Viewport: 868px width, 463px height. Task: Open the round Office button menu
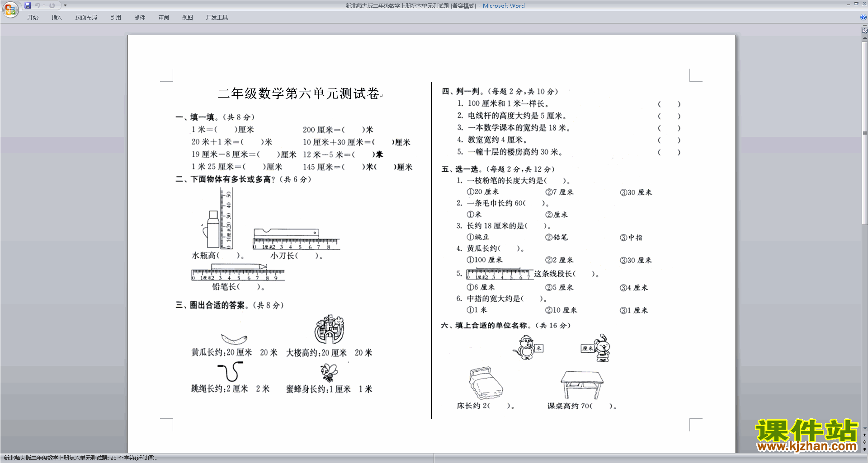(10, 9)
